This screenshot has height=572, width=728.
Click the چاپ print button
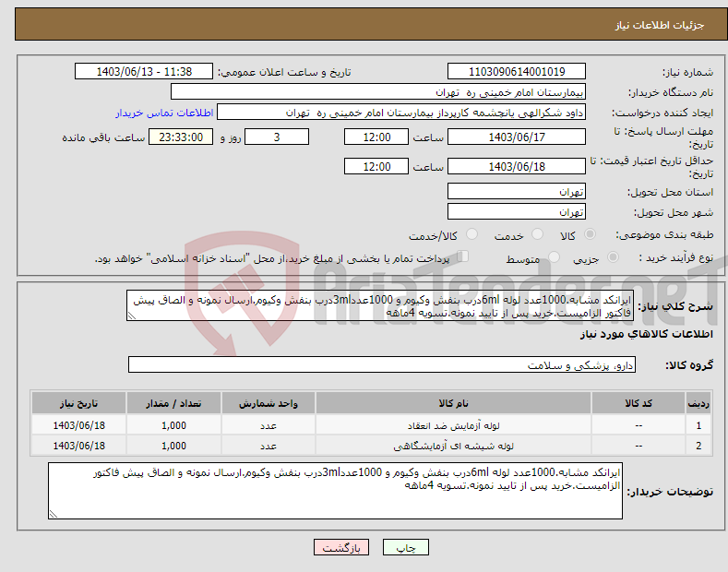tap(406, 548)
